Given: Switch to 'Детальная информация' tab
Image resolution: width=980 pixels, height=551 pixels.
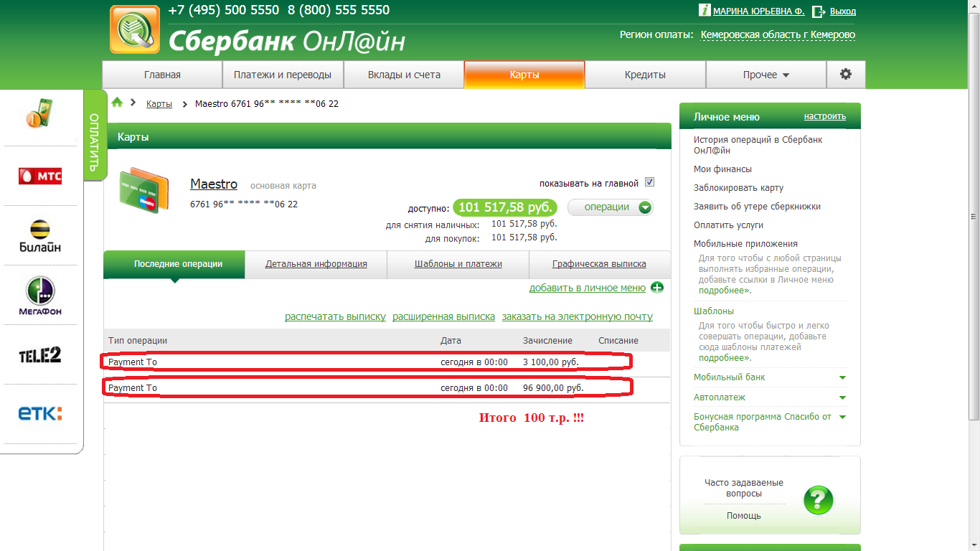Looking at the screenshot, I should [316, 264].
